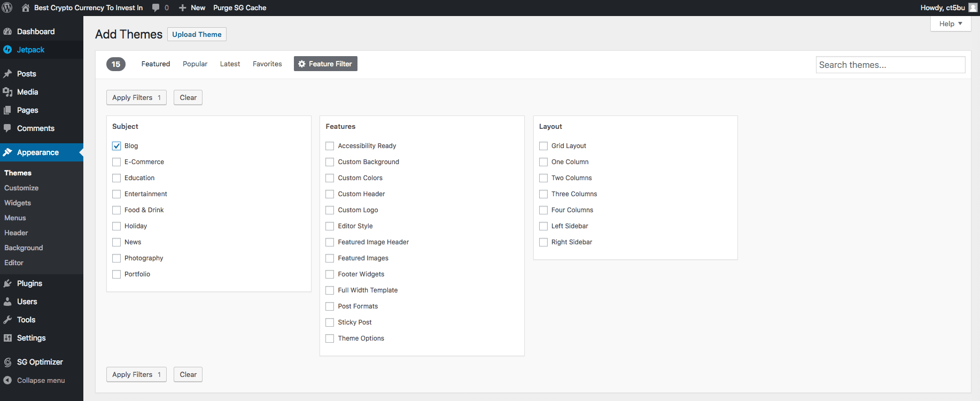
Task: Switch to the Latest themes tab
Action: click(230, 64)
